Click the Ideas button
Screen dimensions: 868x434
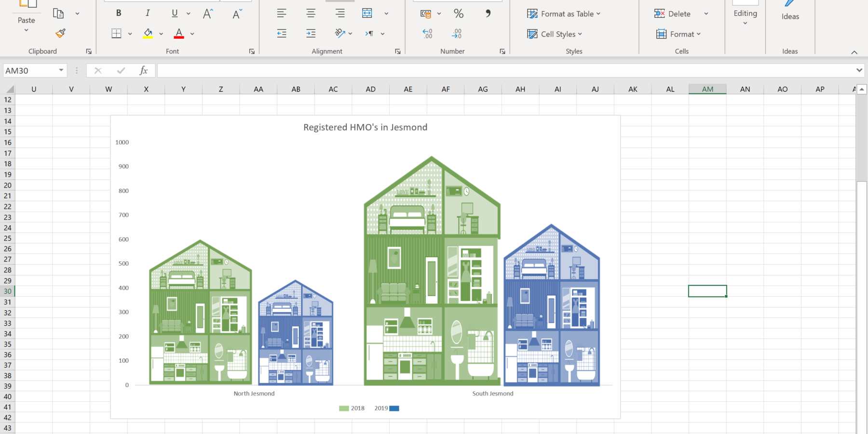(790, 12)
